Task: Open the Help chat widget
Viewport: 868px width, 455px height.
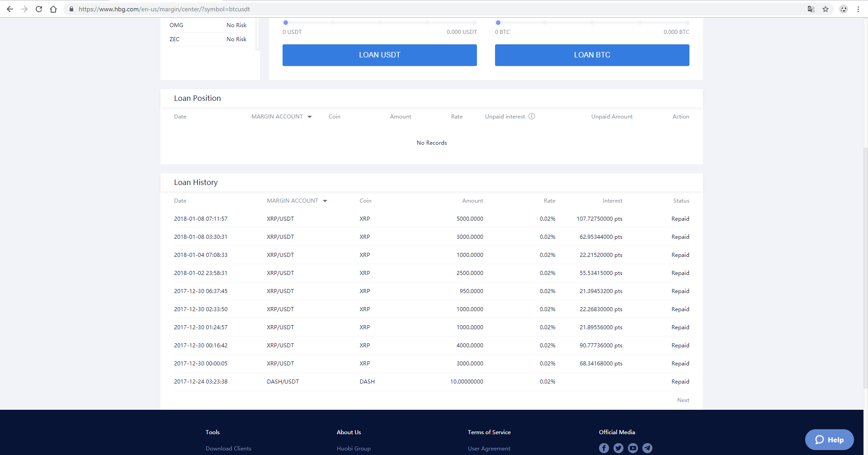Action: (829, 440)
